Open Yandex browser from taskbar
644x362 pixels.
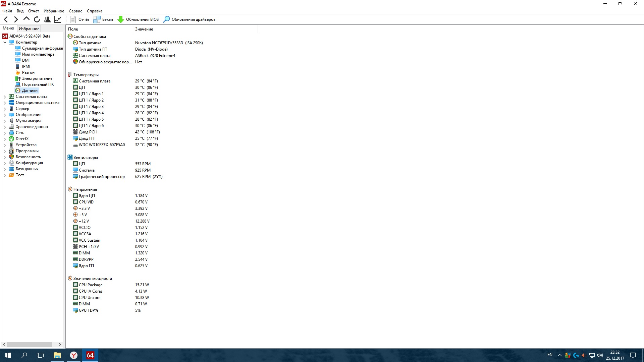pos(73,355)
